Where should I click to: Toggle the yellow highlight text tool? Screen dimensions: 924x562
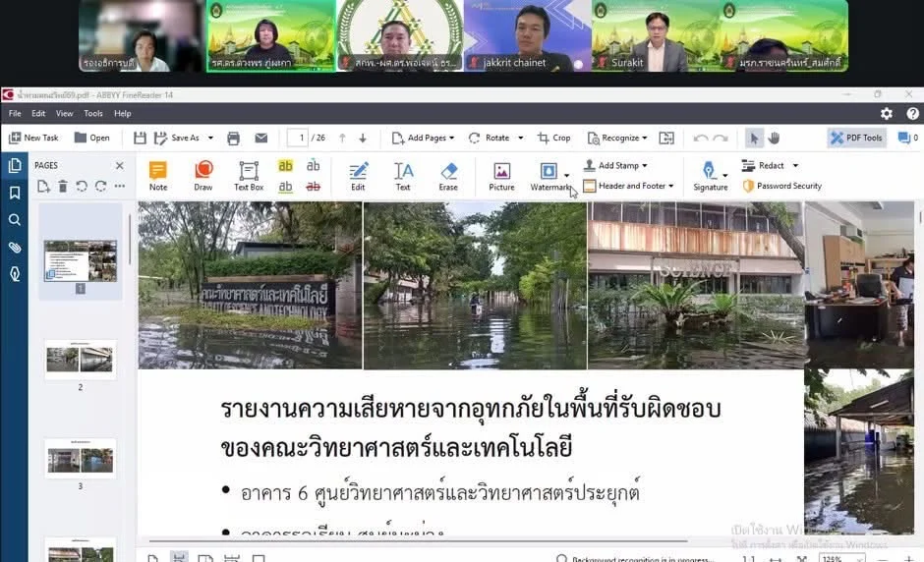pos(285,166)
